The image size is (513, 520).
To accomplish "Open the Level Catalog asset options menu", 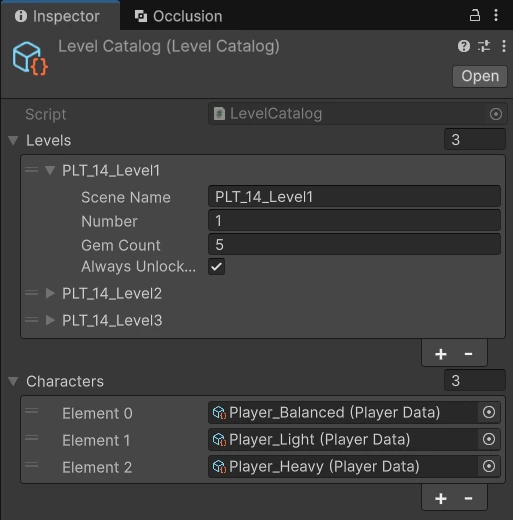I will point(504,46).
